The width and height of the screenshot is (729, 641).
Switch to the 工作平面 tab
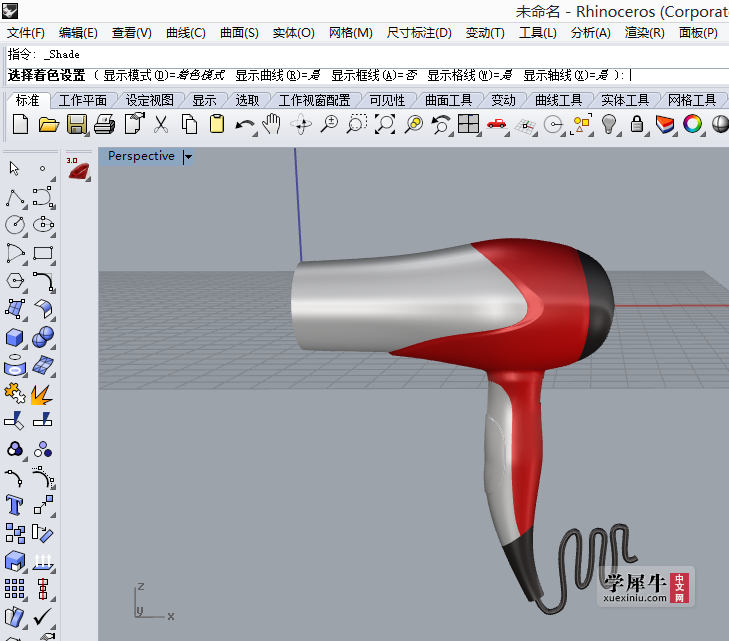pos(83,100)
